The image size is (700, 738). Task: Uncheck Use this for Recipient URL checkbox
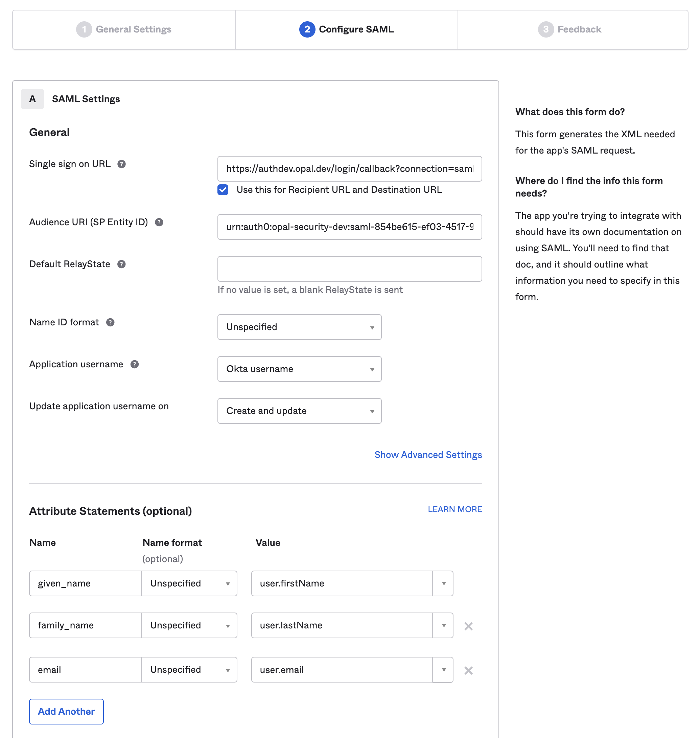223,190
